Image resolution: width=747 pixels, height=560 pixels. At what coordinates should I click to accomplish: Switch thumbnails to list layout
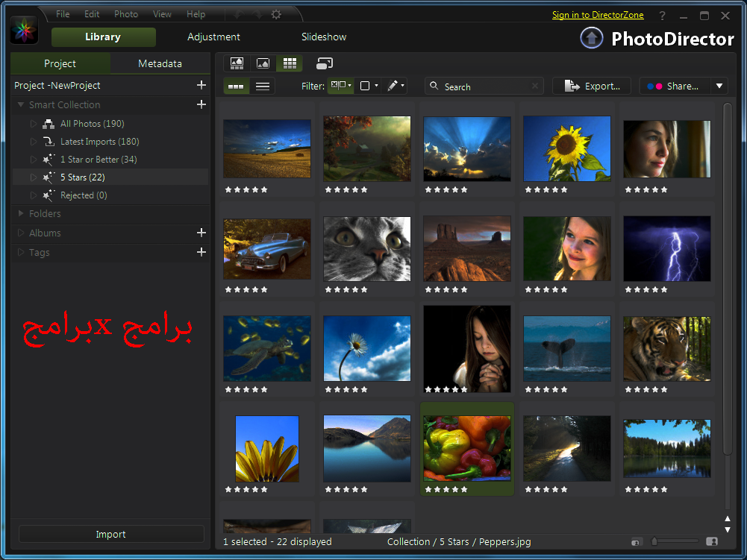click(x=262, y=86)
